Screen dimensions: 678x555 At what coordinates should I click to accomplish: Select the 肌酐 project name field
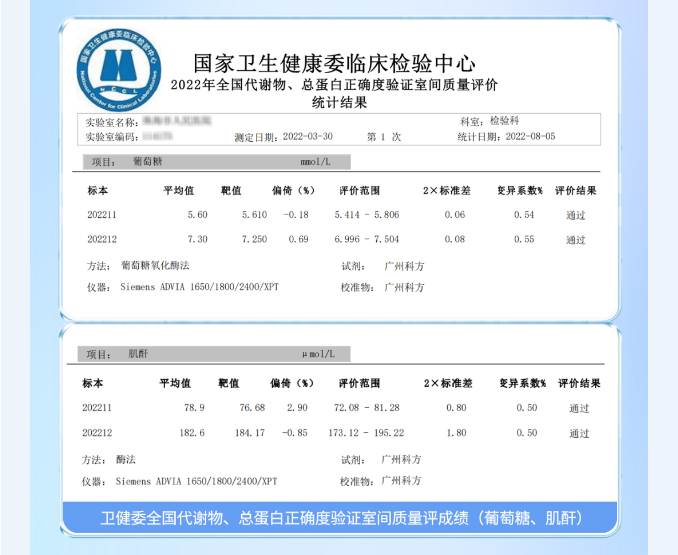click(x=138, y=354)
